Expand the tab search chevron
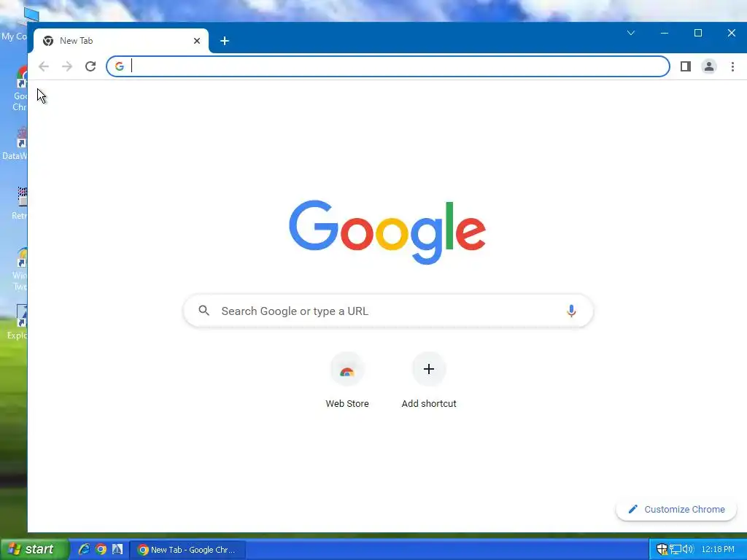This screenshot has width=747, height=560. 631,33
